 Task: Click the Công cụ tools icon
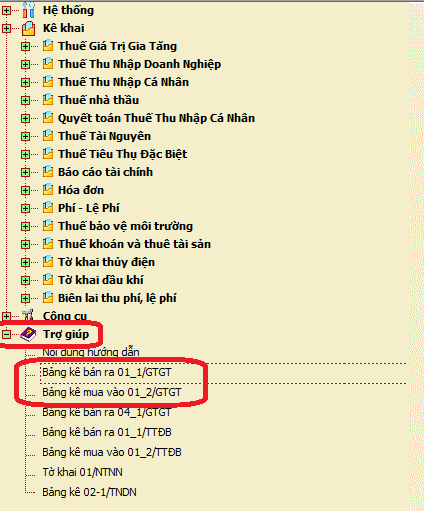pyautogui.click(x=28, y=315)
